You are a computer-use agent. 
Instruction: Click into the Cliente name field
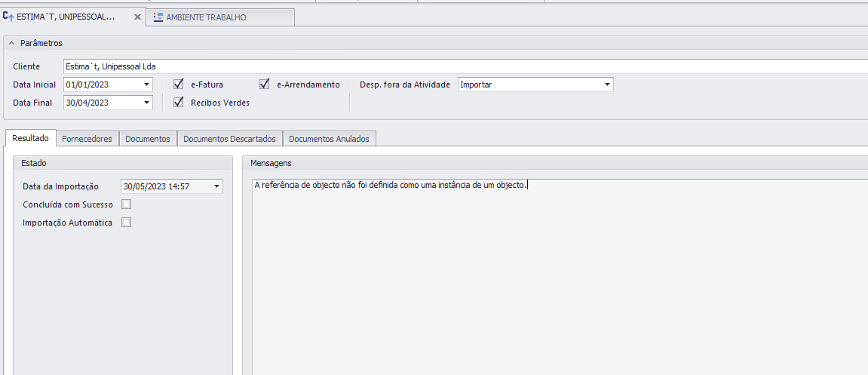452,66
